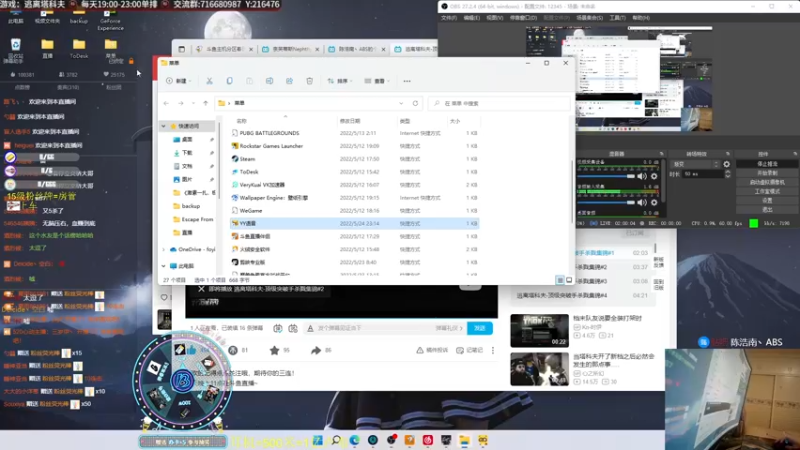Viewport: 800px width, 450px height.
Task: Click the OBS start recording button
Action: coord(767,173)
